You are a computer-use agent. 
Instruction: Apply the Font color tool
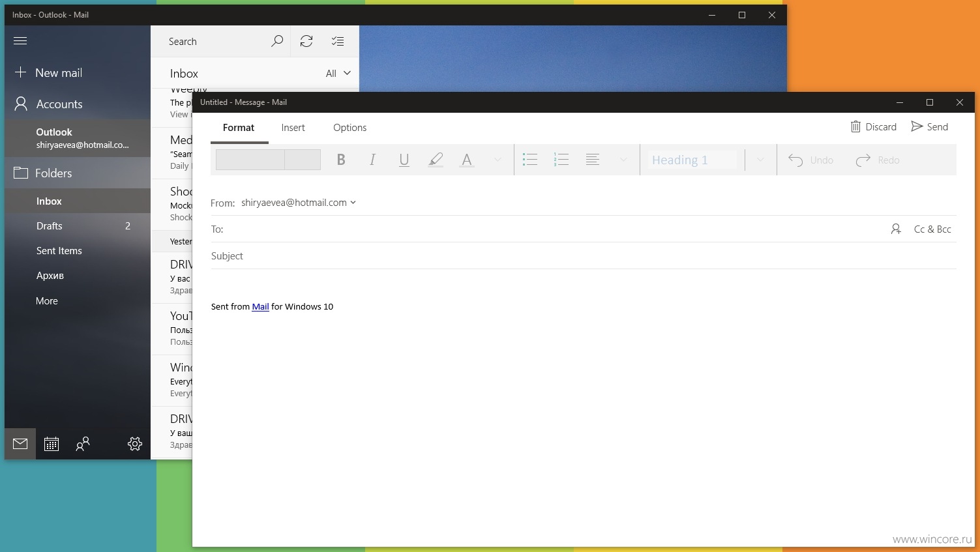point(467,160)
